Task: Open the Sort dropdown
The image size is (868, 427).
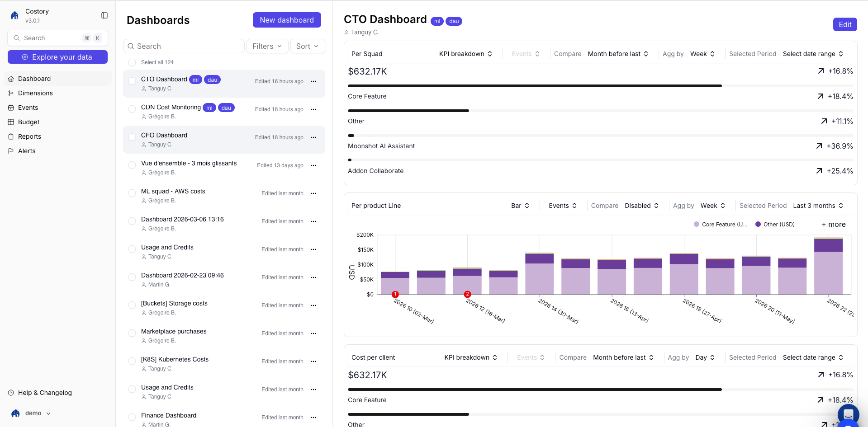Action: (308, 46)
